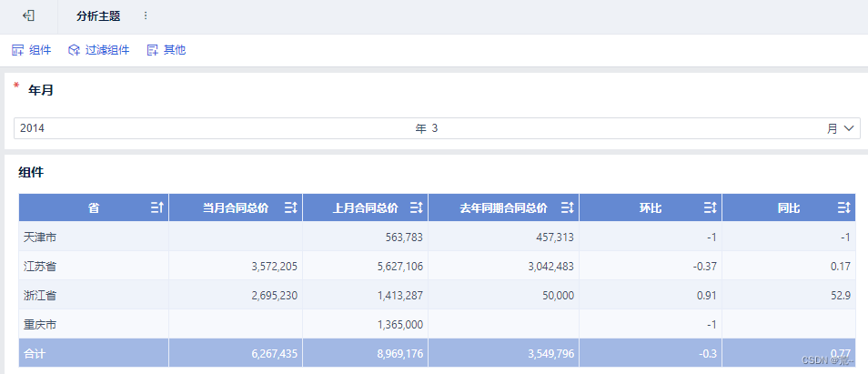
Task: Click the value 50,000 in 浙江省 row
Action: (x=558, y=296)
